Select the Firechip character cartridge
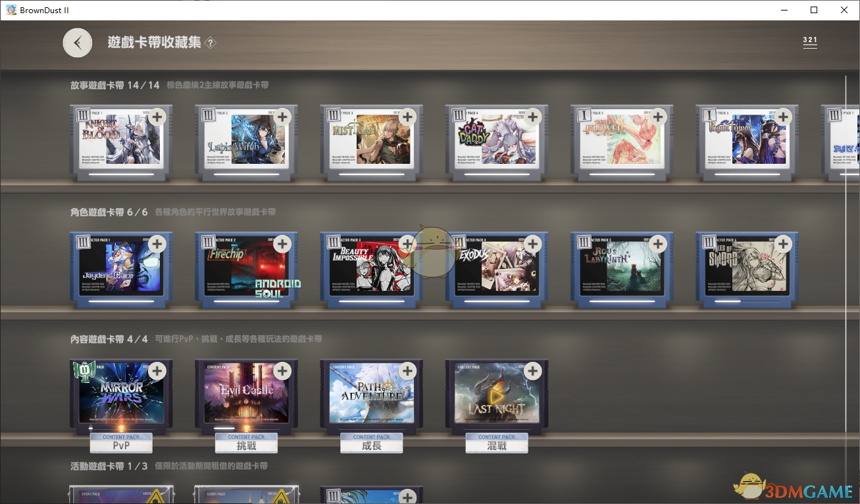Image resolution: width=860 pixels, height=504 pixels. coord(247,269)
